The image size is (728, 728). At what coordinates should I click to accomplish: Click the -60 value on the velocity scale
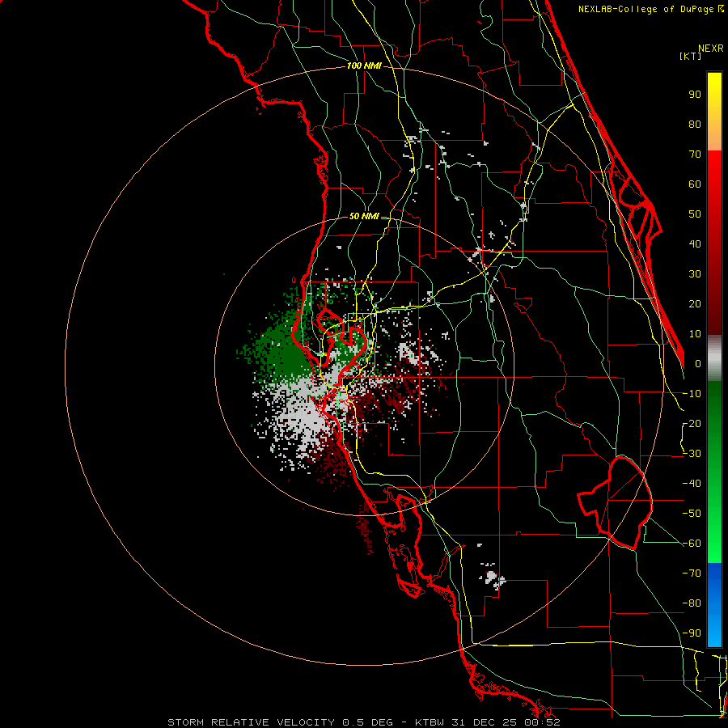692,544
